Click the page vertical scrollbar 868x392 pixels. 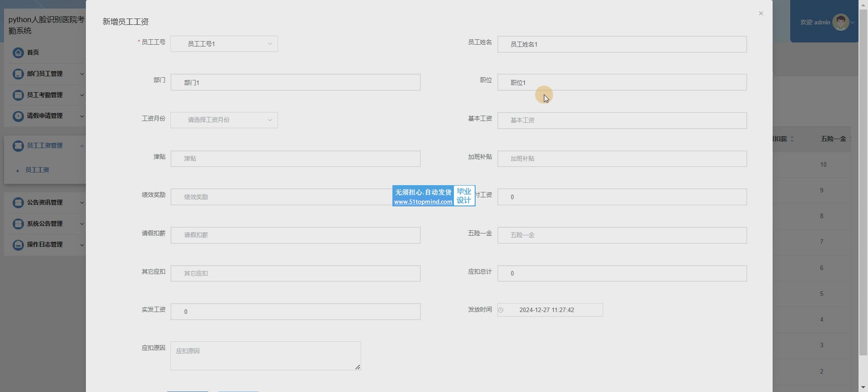coord(863,181)
